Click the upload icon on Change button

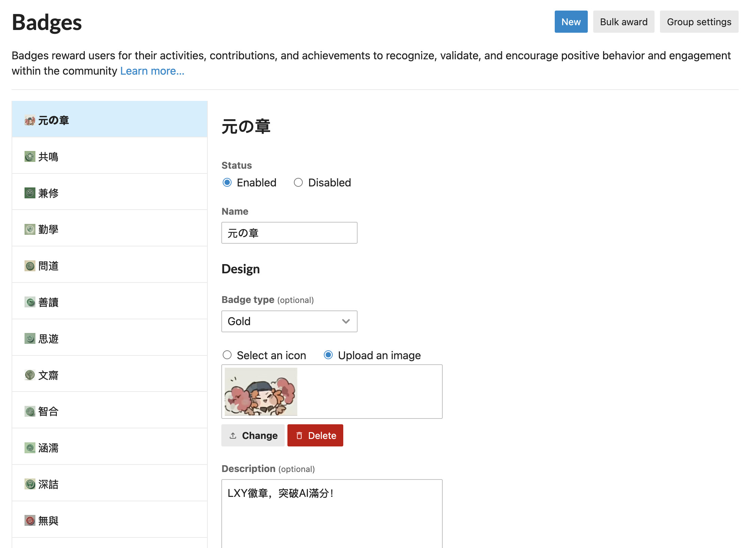click(x=233, y=436)
